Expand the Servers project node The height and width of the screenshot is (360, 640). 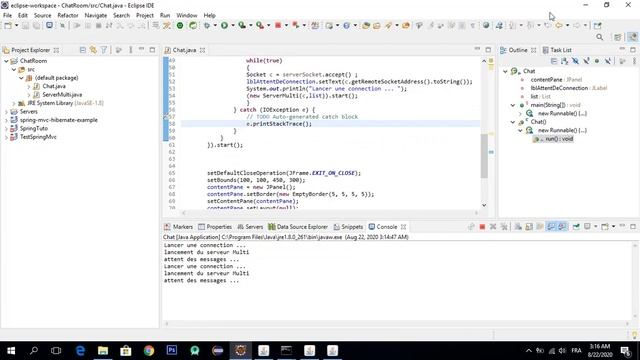click(x=6, y=111)
